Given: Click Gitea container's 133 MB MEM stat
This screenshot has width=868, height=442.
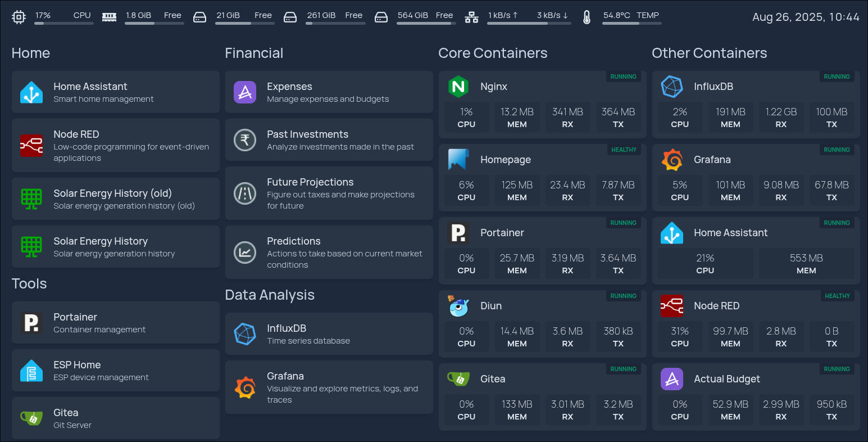Looking at the screenshot, I should click(x=517, y=410).
